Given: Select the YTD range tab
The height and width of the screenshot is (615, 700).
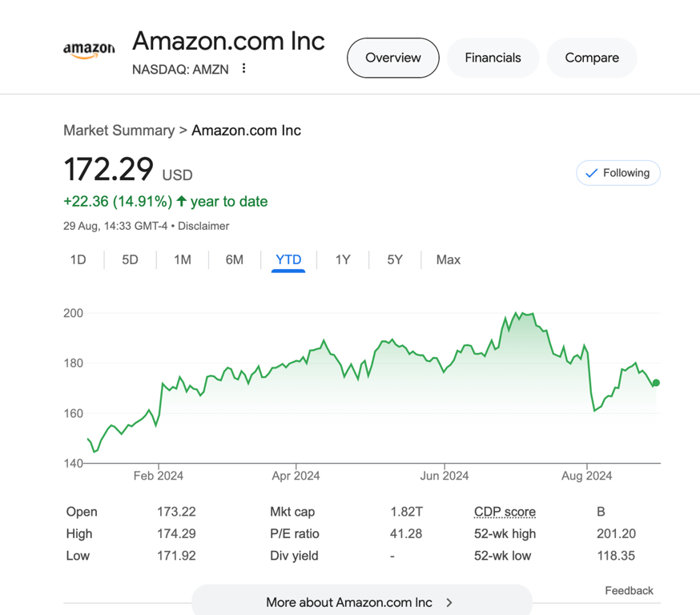Looking at the screenshot, I should click(288, 259).
